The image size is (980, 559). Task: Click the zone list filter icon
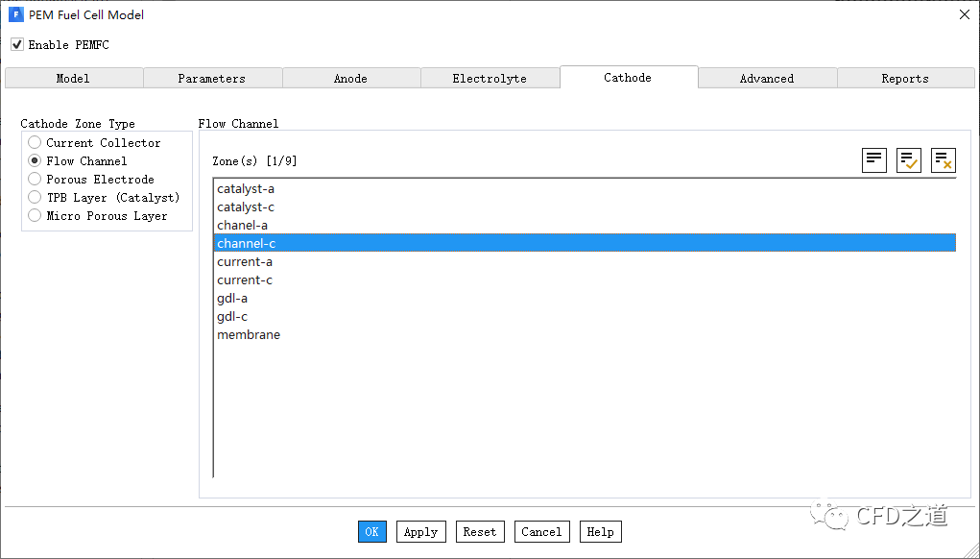[873, 160]
